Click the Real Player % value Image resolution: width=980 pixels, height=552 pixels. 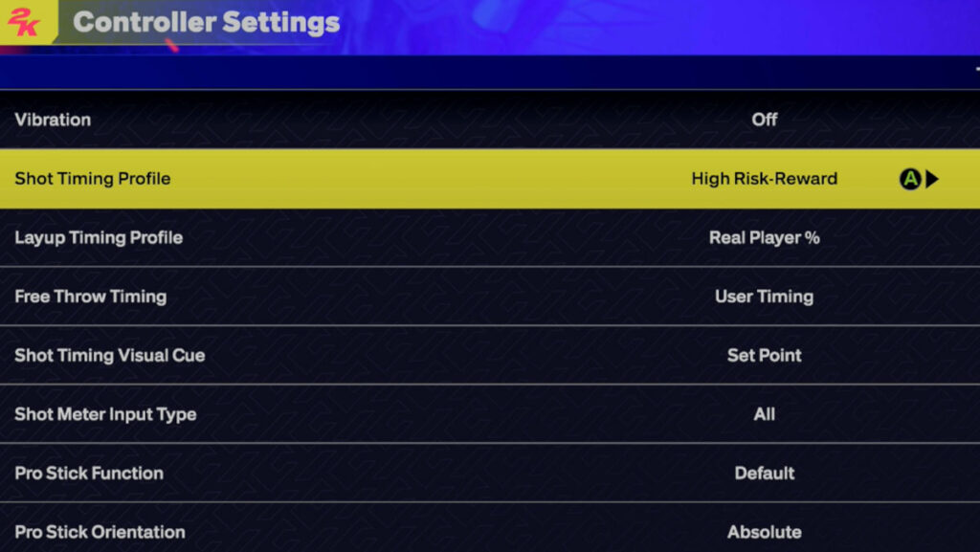point(762,237)
